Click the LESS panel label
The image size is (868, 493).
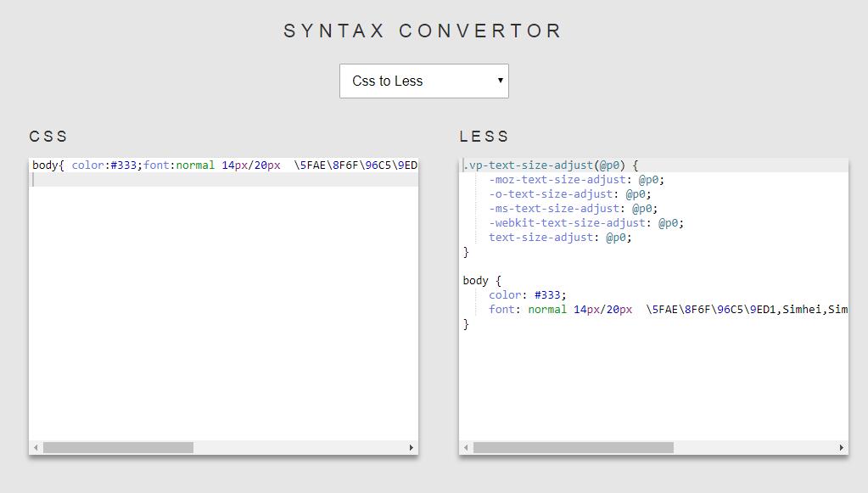(x=484, y=136)
